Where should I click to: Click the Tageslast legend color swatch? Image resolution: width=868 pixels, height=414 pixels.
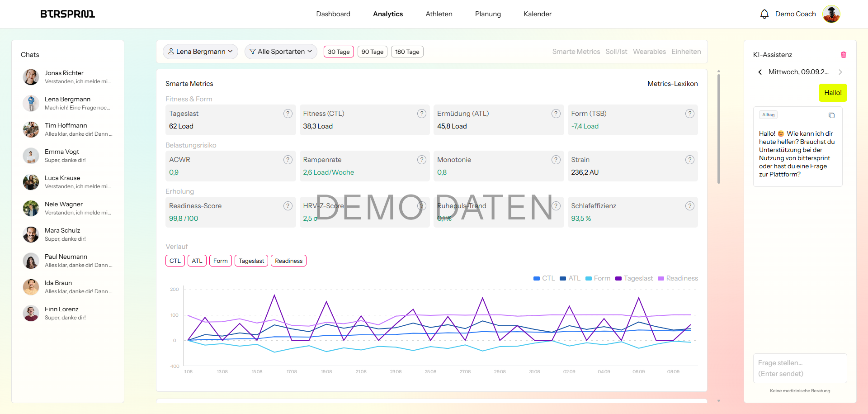tap(618, 279)
